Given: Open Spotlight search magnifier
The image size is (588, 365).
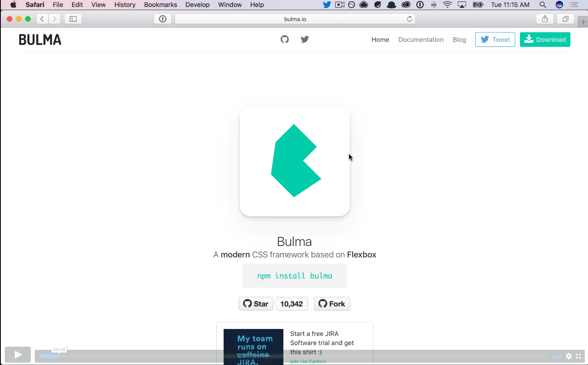Looking at the screenshot, I should click(543, 5).
